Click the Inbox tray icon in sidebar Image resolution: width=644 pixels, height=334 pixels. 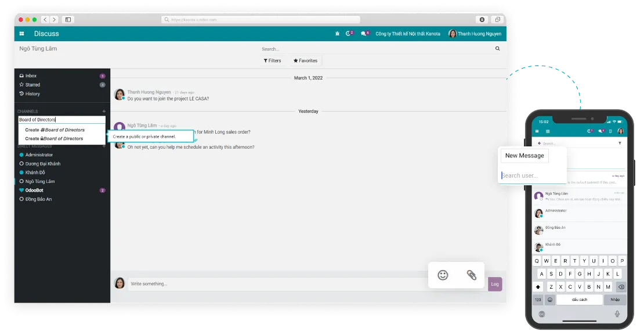pos(21,76)
